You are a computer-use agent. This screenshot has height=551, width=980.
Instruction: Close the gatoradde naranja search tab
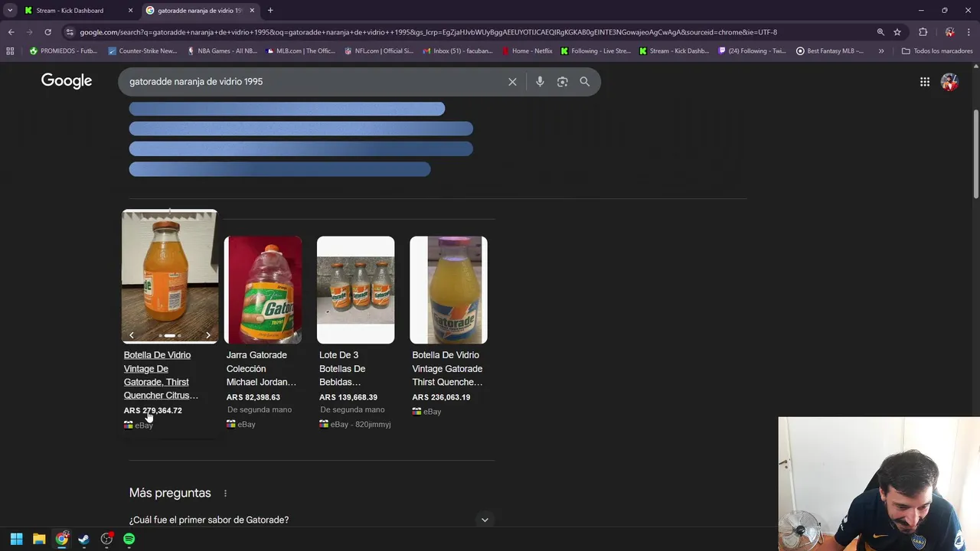252,11
